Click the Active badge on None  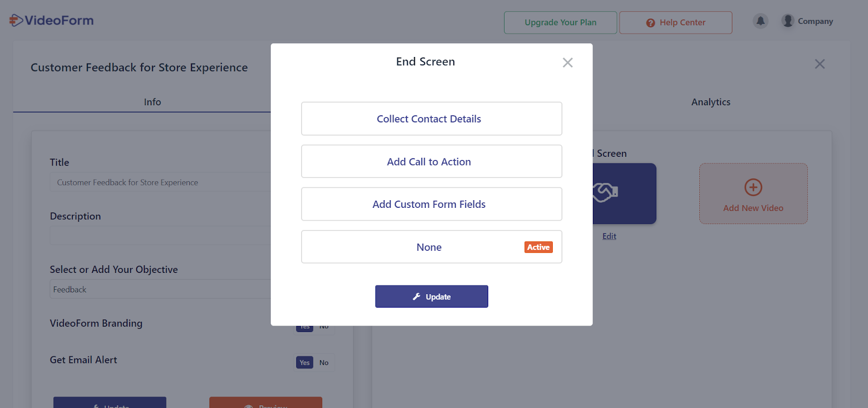538,247
